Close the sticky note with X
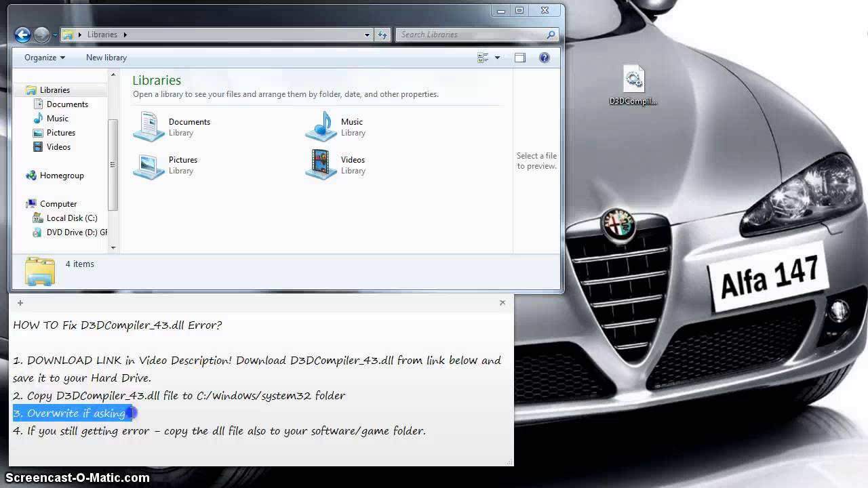 point(502,303)
